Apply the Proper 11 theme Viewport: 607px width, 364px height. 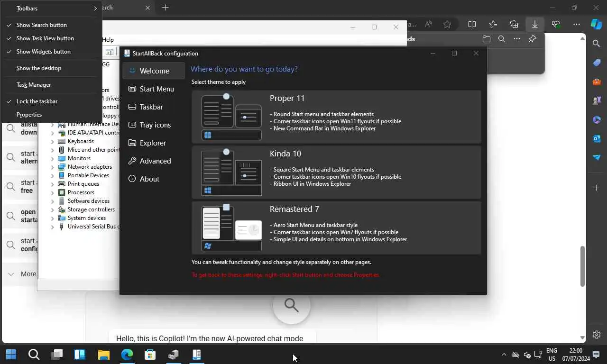pos(336,117)
